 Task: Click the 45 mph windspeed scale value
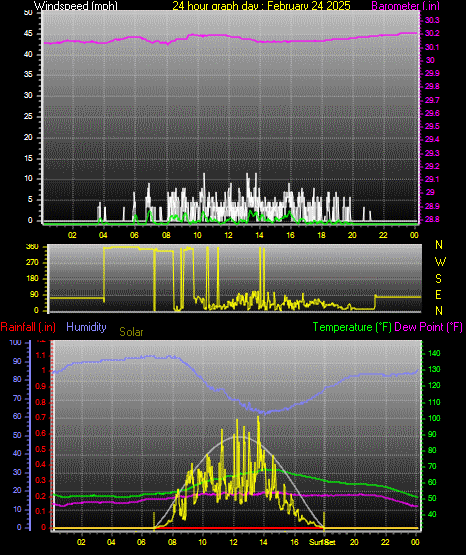click(x=28, y=34)
